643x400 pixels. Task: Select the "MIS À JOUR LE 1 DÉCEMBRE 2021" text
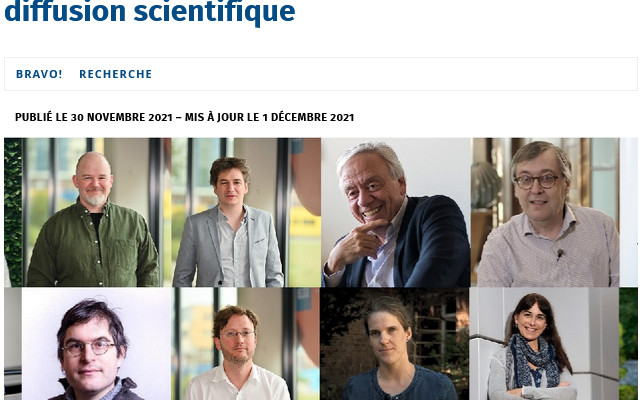(x=268, y=117)
